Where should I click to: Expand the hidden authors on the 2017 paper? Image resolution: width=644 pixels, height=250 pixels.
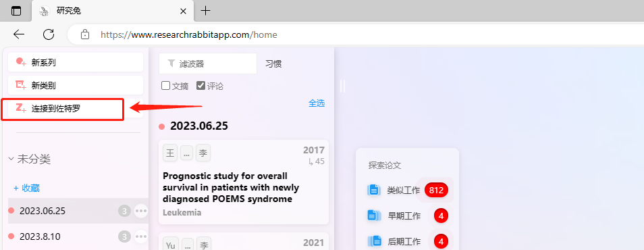point(186,153)
